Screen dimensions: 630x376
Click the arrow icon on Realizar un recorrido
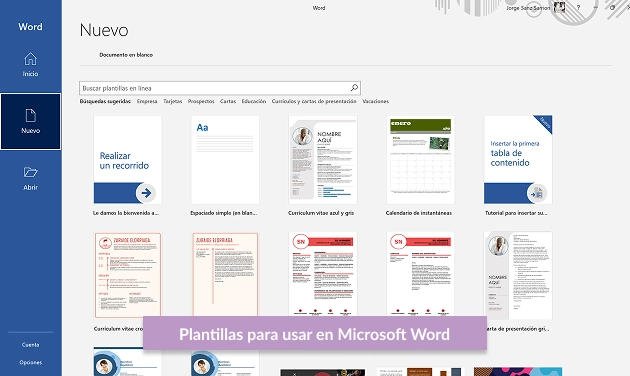click(x=146, y=193)
